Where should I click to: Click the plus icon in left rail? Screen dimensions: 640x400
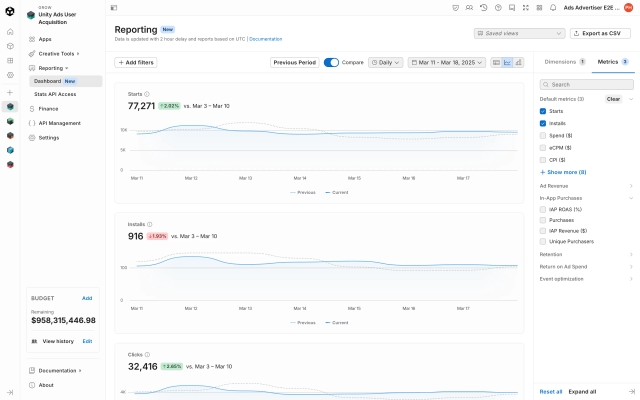pos(10,92)
